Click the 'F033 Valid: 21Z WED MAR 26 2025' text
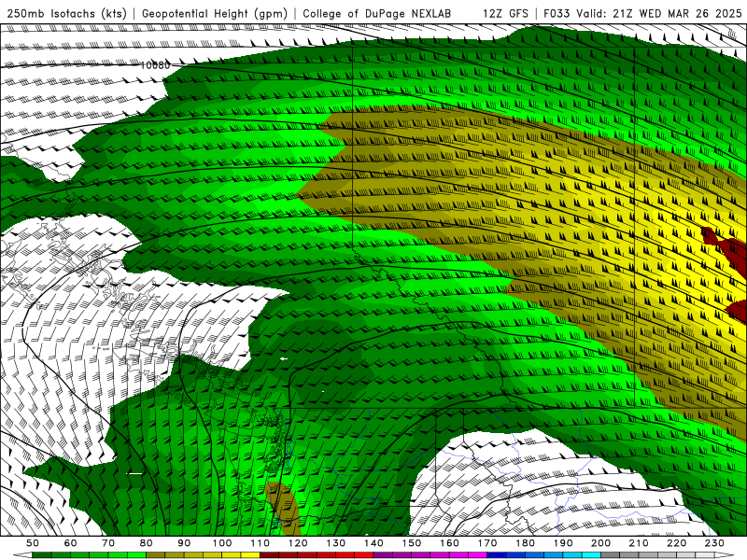The width and height of the screenshot is (747, 560). [x=642, y=14]
